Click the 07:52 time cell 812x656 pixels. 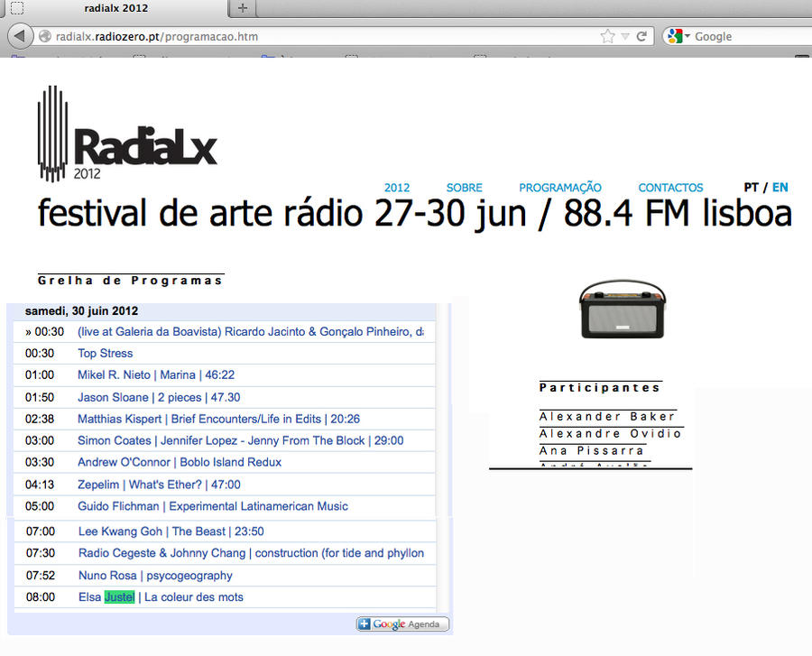[x=41, y=576]
